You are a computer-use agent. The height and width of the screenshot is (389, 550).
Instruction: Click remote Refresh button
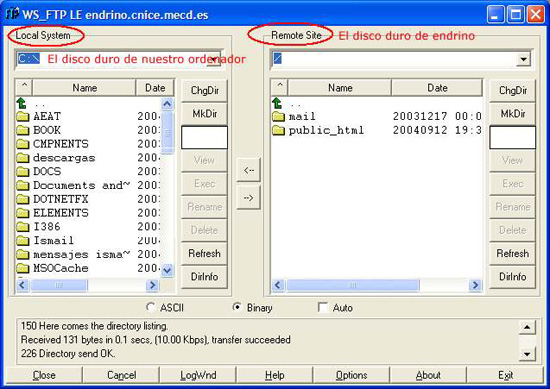pyautogui.click(x=512, y=253)
